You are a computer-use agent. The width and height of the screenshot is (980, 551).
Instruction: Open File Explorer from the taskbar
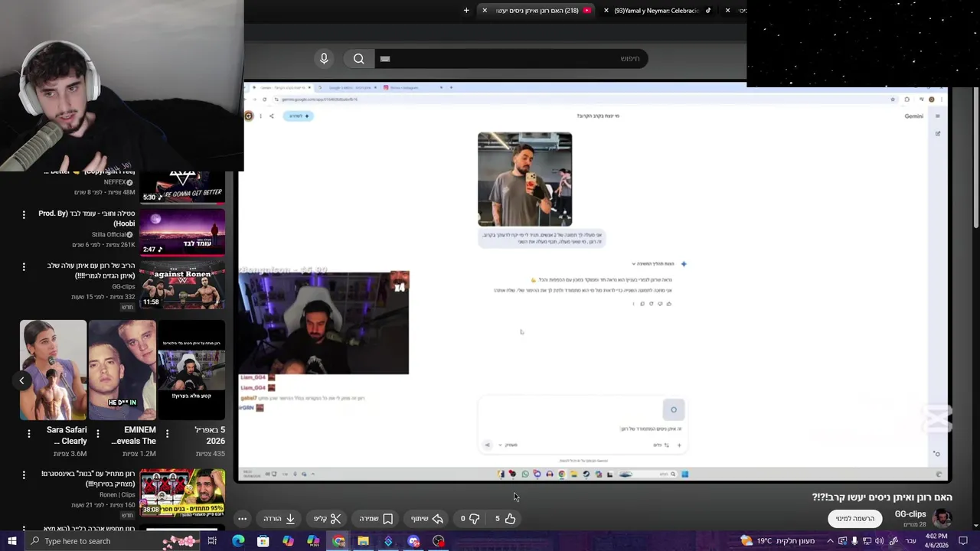tap(363, 541)
